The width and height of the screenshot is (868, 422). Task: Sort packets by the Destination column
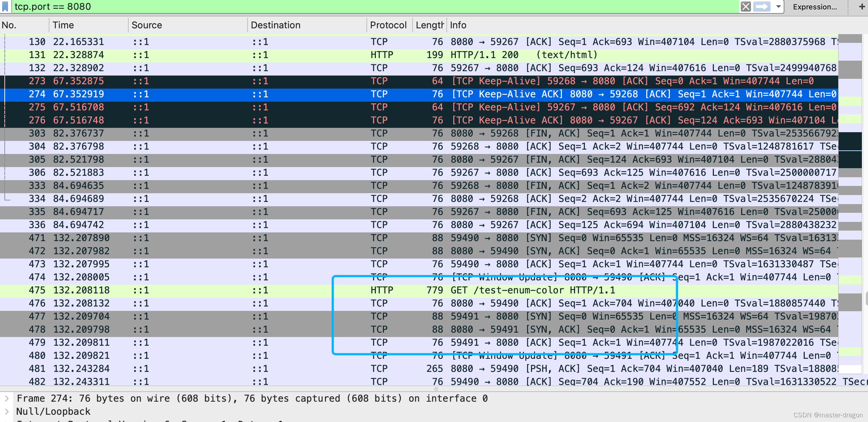[307, 25]
